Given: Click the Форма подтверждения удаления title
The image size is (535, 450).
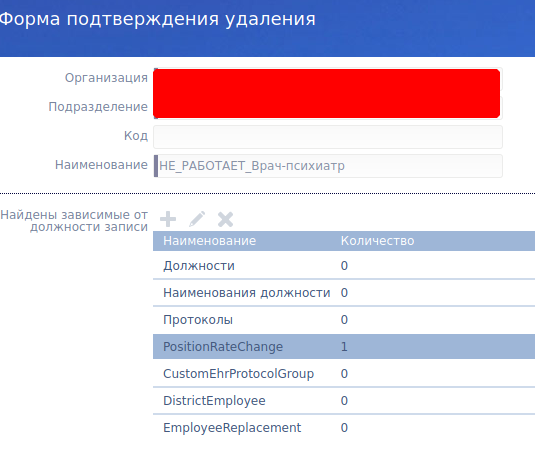Looking at the screenshot, I should [x=157, y=19].
